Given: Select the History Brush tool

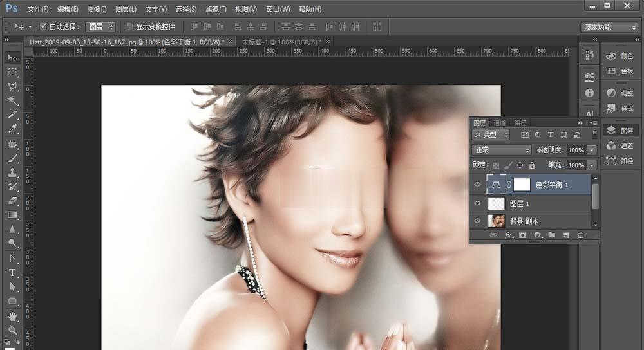Looking at the screenshot, I should point(12,187).
